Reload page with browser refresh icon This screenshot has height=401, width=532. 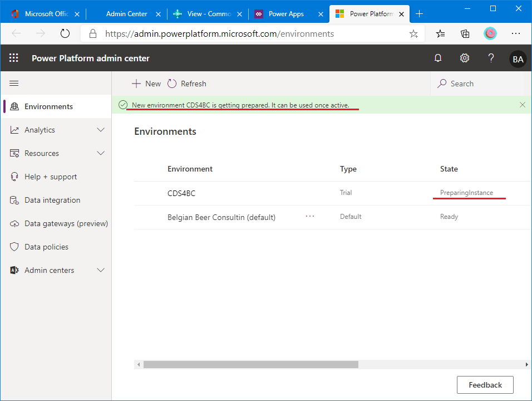[x=65, y=33]
